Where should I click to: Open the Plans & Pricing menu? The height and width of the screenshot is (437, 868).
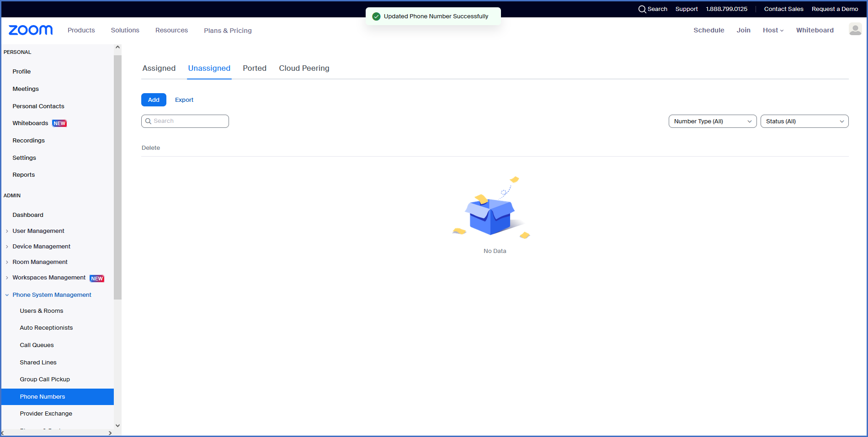point(228,31)
